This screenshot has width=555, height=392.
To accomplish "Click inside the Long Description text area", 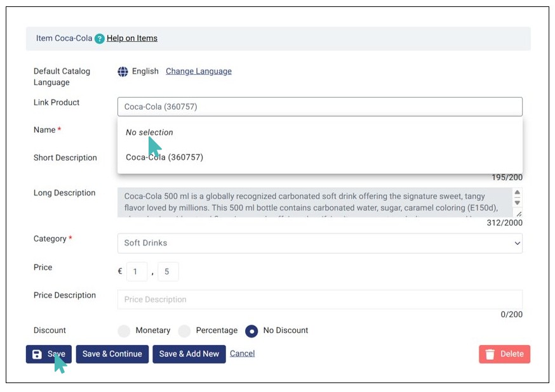I will coord(315,202).
